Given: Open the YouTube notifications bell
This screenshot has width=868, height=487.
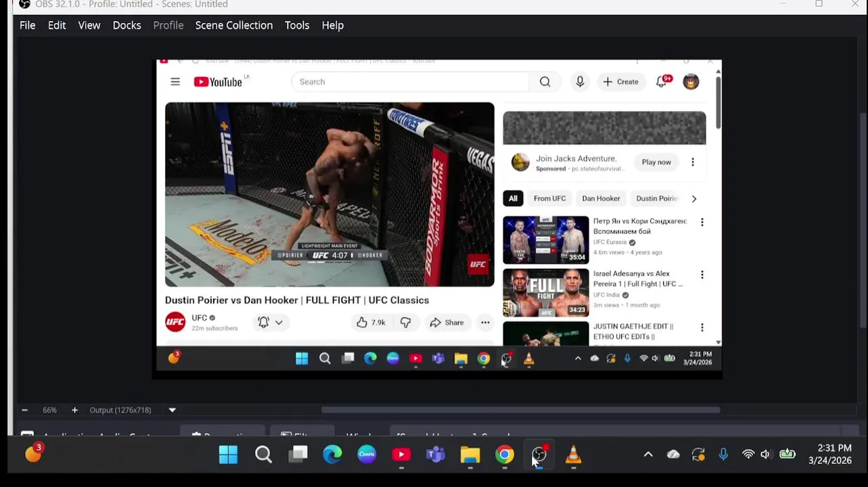Looking at the screenshot, I should (662, 82).
